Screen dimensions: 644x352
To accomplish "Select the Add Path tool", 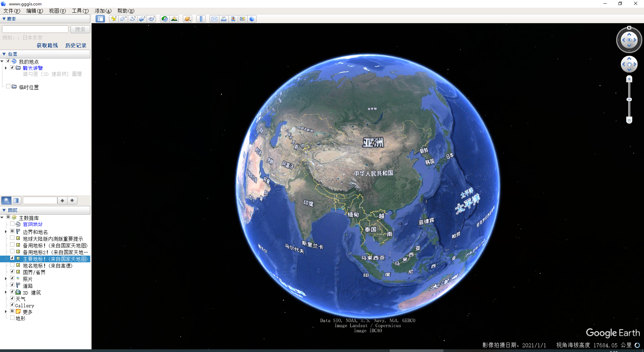I will pos(132,19).
